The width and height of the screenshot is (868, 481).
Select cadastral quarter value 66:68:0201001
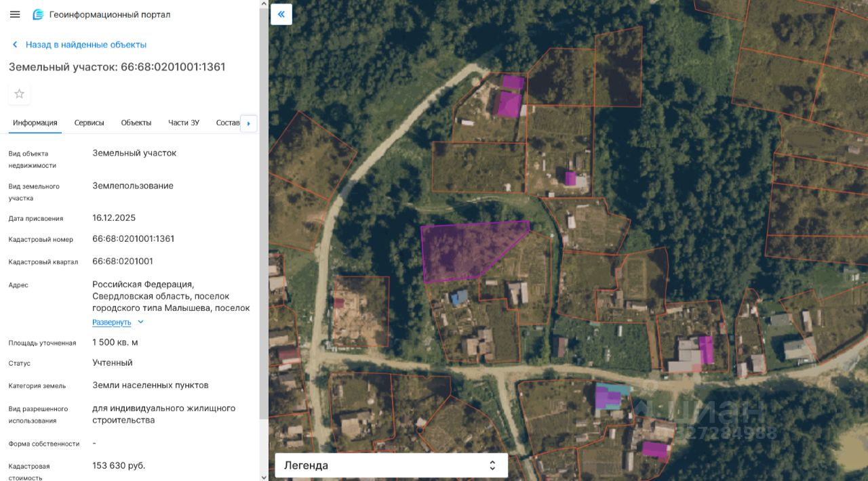pyautogui.click(x=123, y=262)
